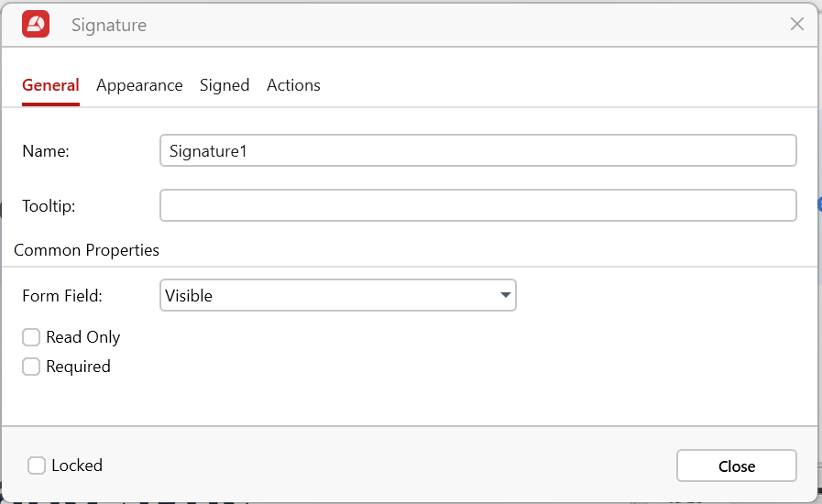822x504 pixels.
Task: Close the Signature dialog with X icon
Action: pyautogui.click(x=796, y=25)
